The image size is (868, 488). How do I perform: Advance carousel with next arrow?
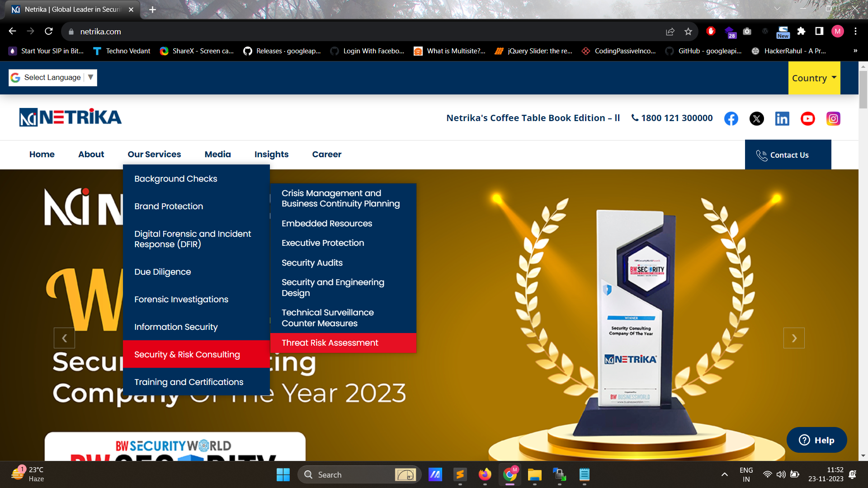[x=794, y=338]
